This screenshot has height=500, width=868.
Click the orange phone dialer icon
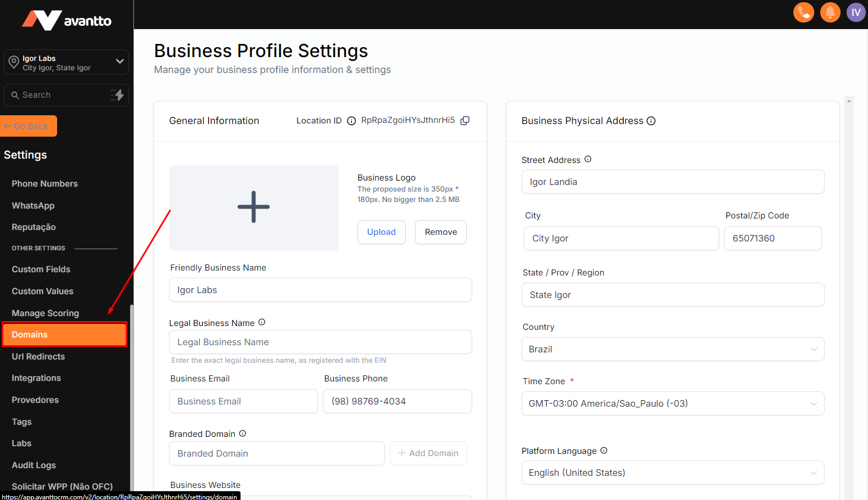[x=803, y=12]
